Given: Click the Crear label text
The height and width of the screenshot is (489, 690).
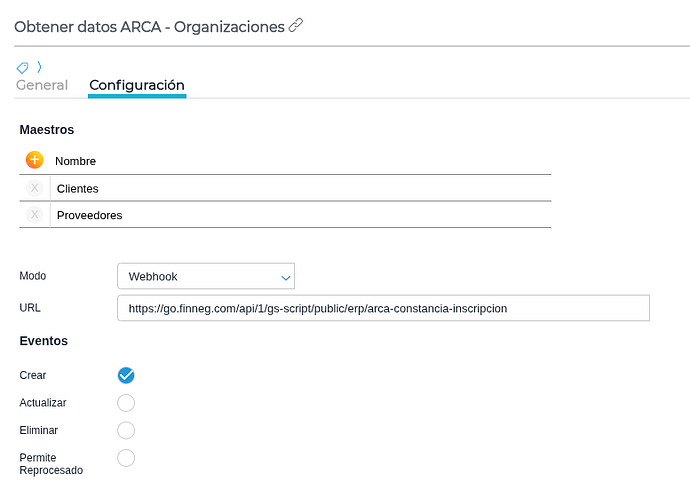Looking at the screenshot, I should tap(33, 375).
